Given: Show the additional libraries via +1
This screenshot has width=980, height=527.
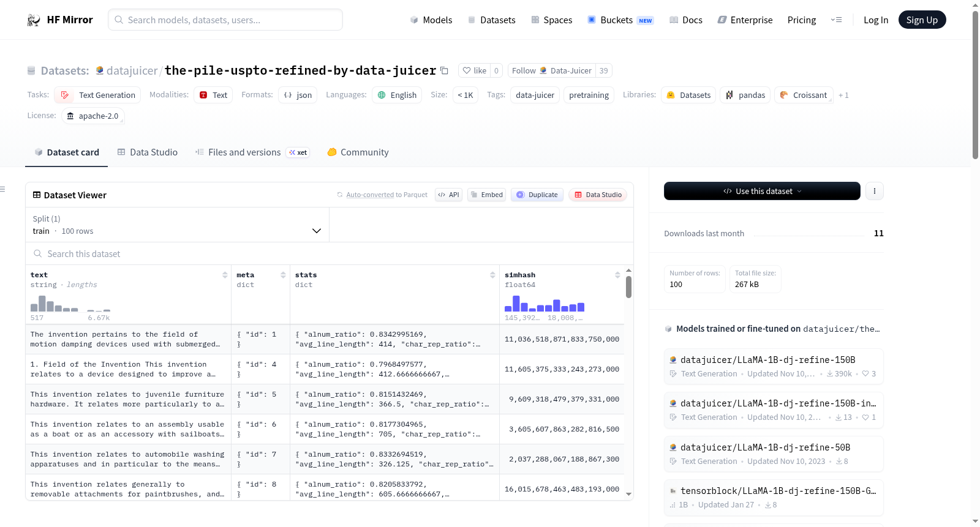Looking at the screenshot, I should [843, 95].
